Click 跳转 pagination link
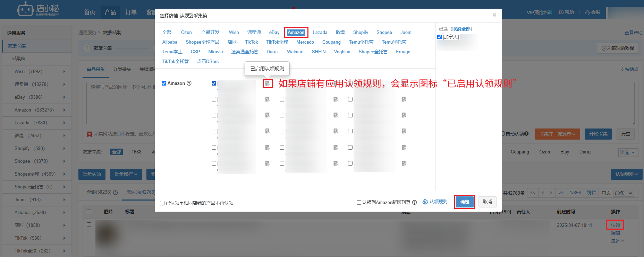Image resolution: width=644 pixels, height=257 pixels. (591, 193)
